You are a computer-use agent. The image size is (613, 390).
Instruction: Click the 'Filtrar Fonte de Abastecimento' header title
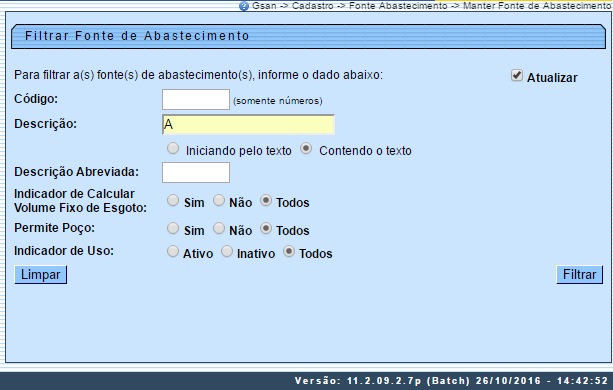137,36
